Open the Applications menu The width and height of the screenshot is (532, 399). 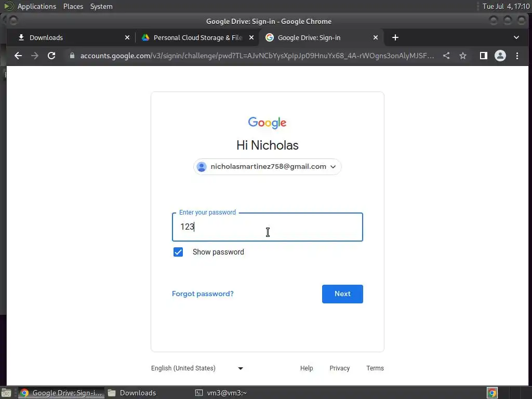pyautogui.click(x=37, y=6)
